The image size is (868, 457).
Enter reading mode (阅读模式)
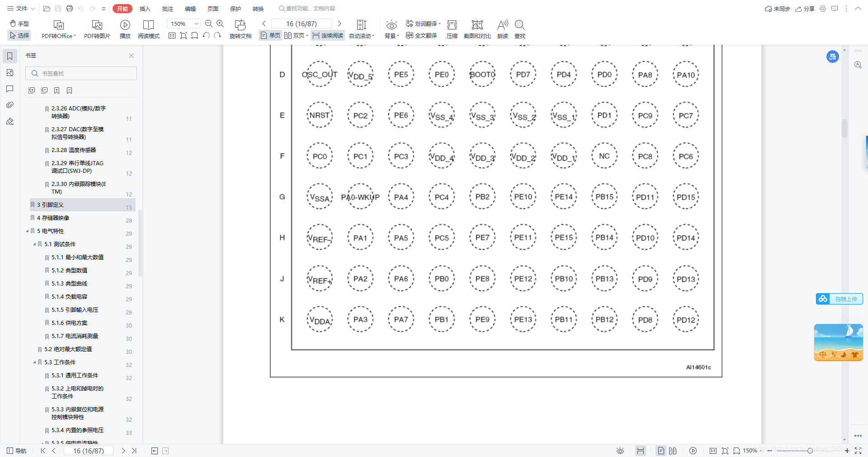click(x=149, y=29)
